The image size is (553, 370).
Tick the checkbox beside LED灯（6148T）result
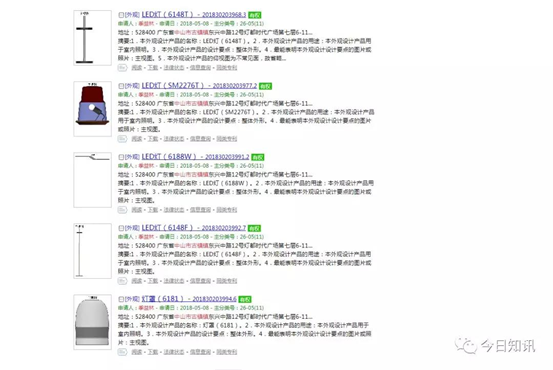coord(121,15)
